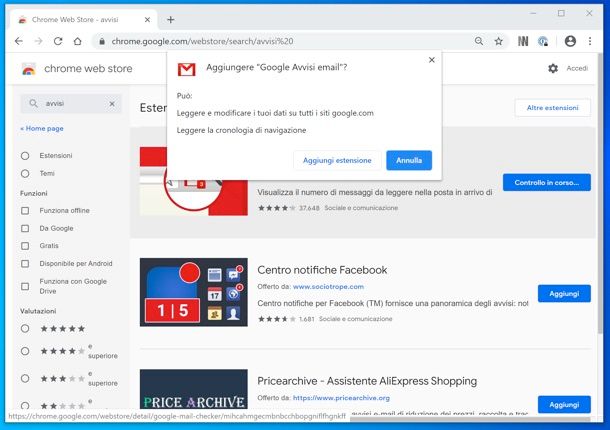610x430 pixels.
Task: Click the Funzioni heading
Action: coord(34,193)
